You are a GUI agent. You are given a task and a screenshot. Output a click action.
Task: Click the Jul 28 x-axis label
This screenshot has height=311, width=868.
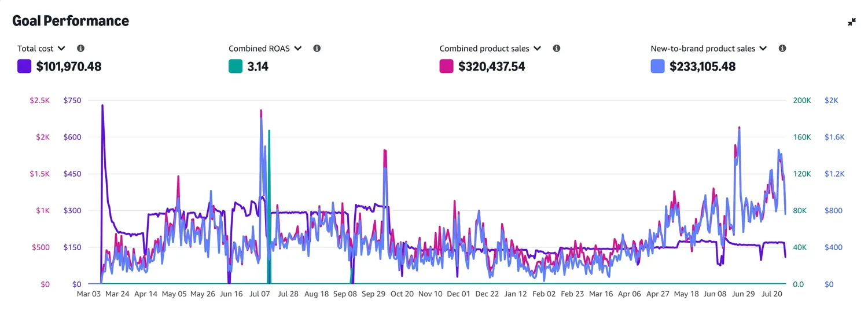[x=288, y=294]
